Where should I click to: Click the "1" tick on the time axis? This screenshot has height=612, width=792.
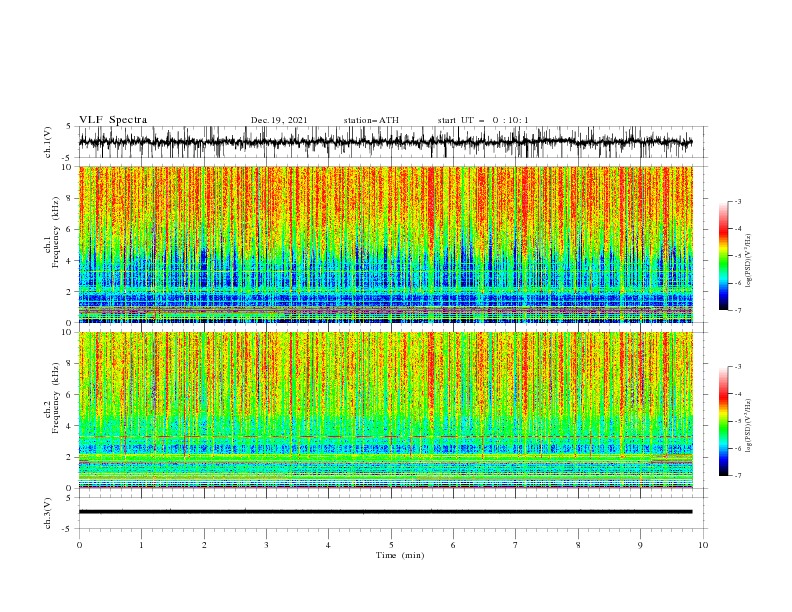[x=141, y=545]
